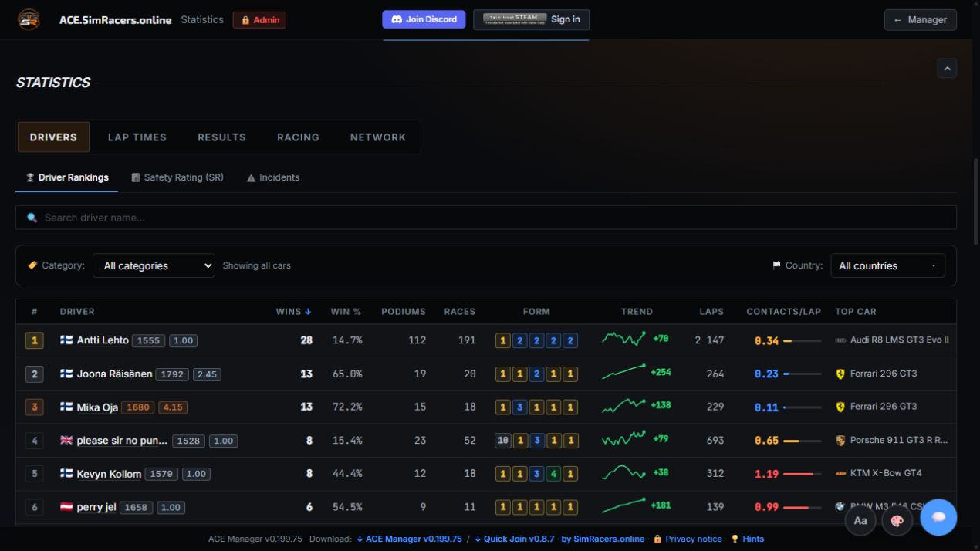The width and height of the screenshot is (980, 551).
Task: Click the KTM logo beside X-Bow GT4
Action: pos(840,473)
